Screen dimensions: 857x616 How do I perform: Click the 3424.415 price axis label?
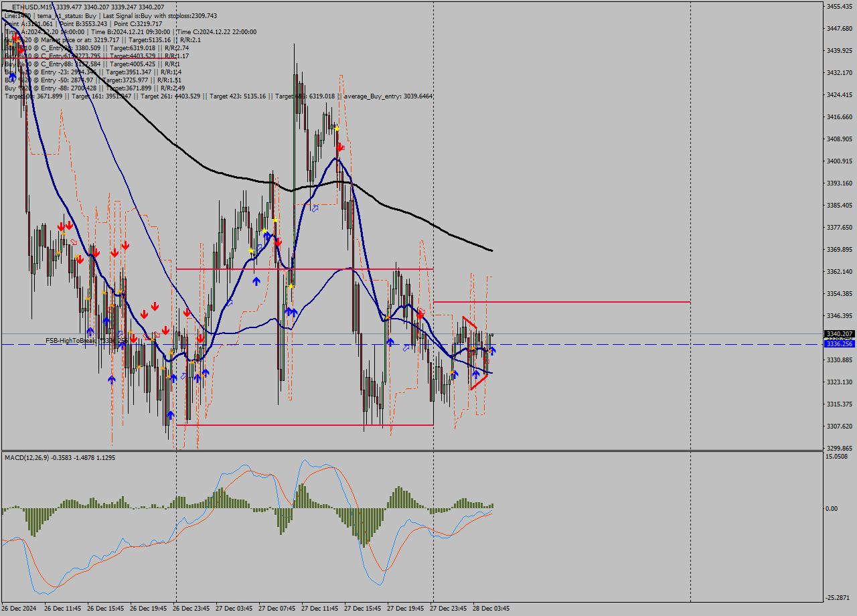click(840, 94)
